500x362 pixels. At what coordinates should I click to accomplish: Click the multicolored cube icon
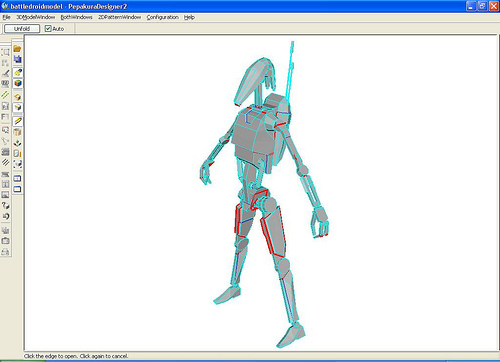point(18,83)
